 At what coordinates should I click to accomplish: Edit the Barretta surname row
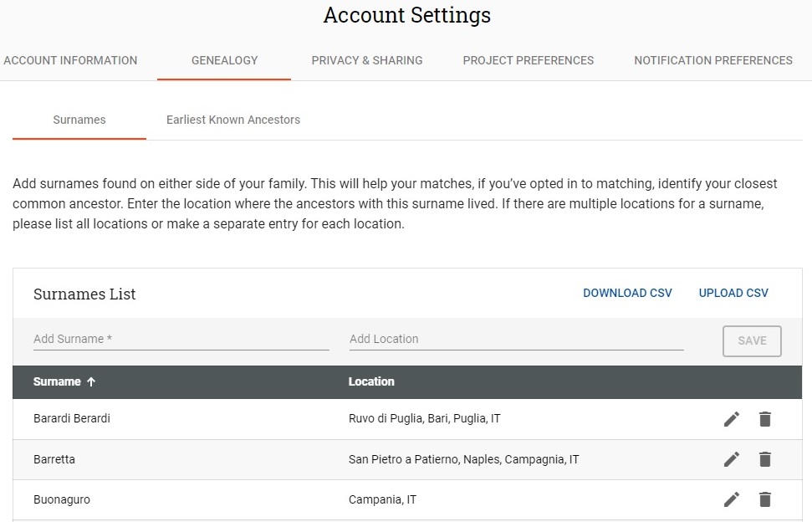[x=731, y=459]
